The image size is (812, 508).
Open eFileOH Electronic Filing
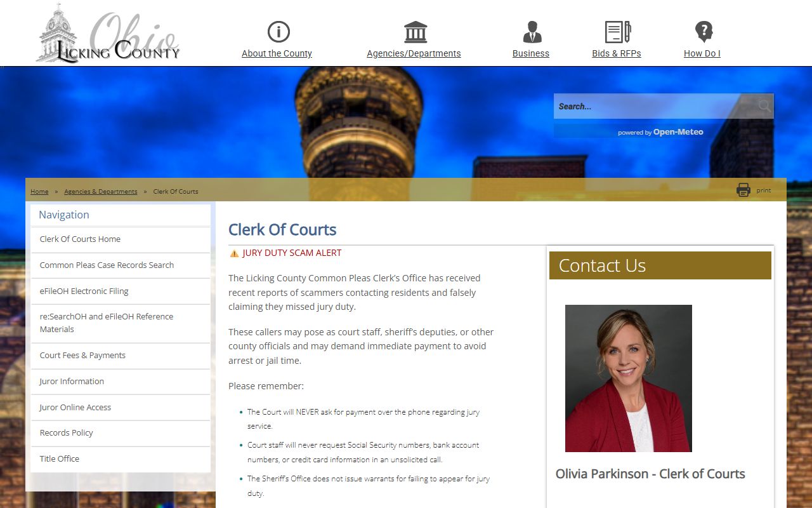pyautogui.click(x=121, y=291)
